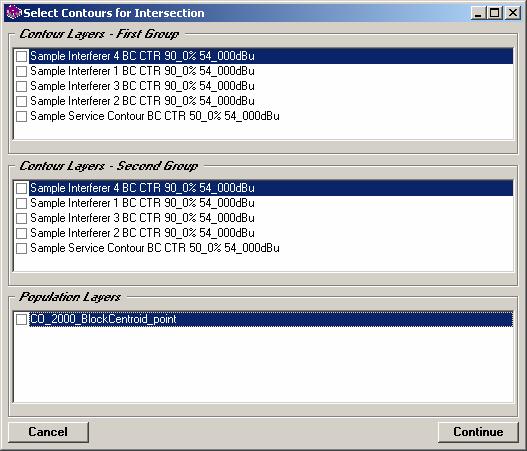
Task: Enable Sample Interferer 3 checkbox in First Group
Action: 22,86
